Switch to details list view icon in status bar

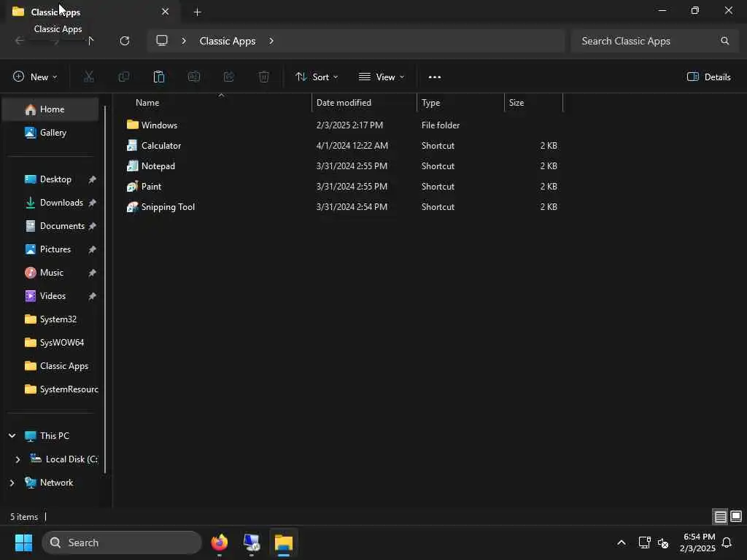point(720,517)
